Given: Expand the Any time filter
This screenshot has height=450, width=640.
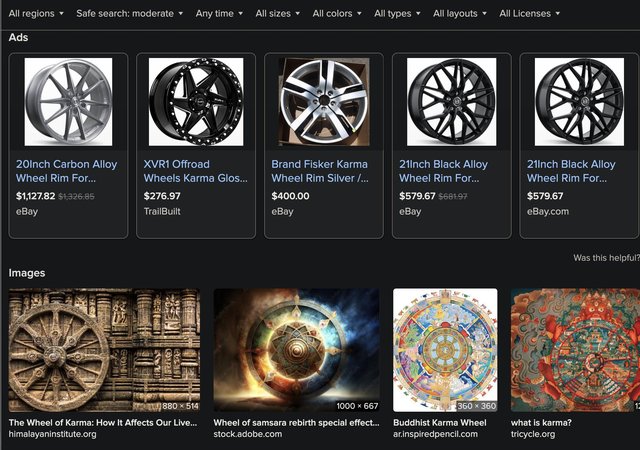Looking at the screenshot, I should pyautogui.click(x=219, y=13).
